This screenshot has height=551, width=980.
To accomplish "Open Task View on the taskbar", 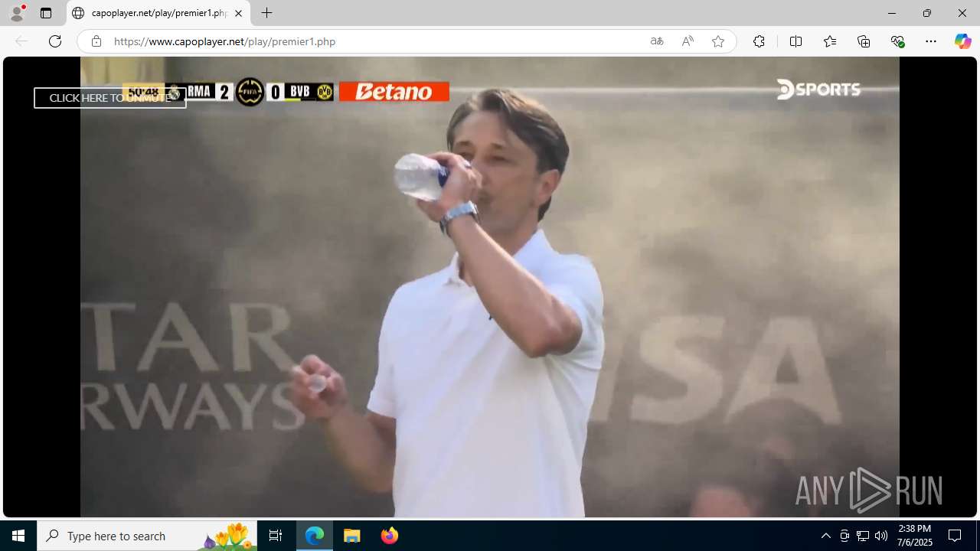I will click(276, 536).
